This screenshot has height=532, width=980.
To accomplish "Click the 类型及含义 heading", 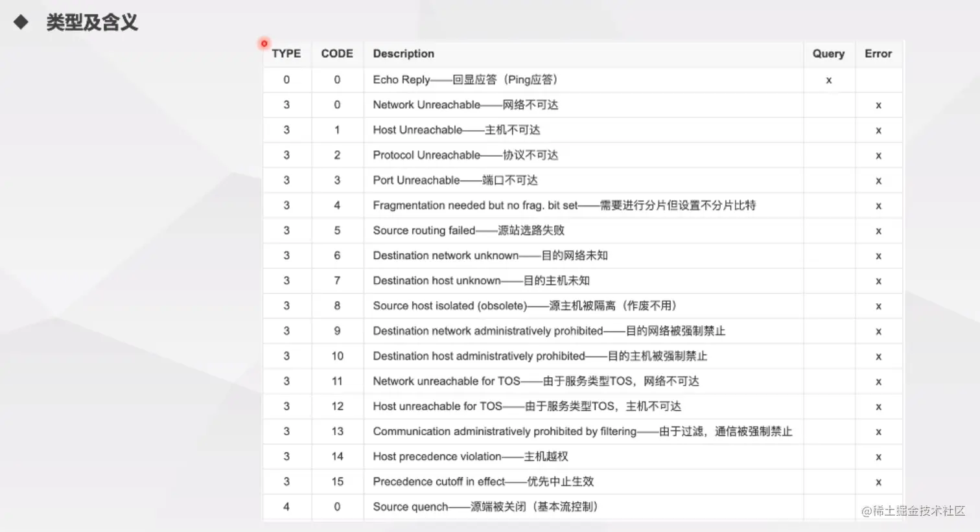I will pyautogui.click(x=91, y=23).
